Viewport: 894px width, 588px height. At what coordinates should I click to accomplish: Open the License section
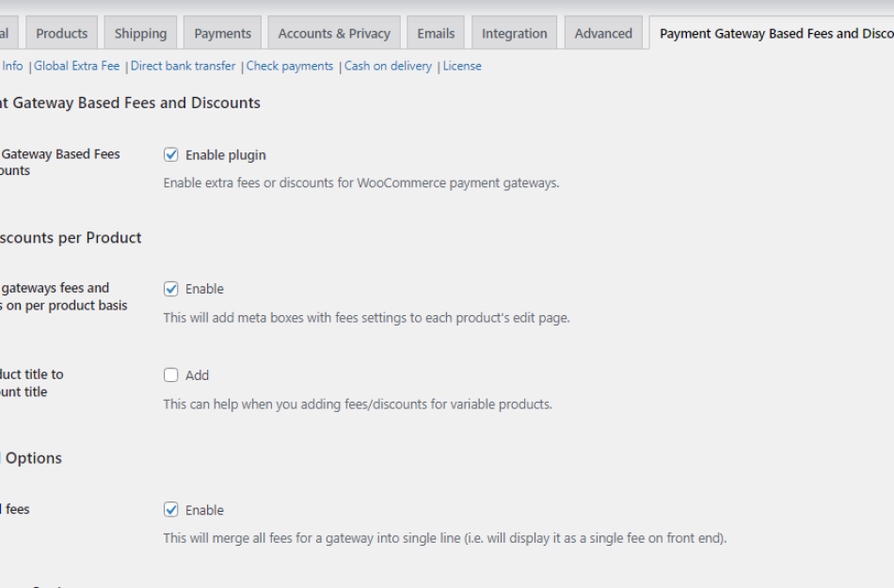pos(462,66)
